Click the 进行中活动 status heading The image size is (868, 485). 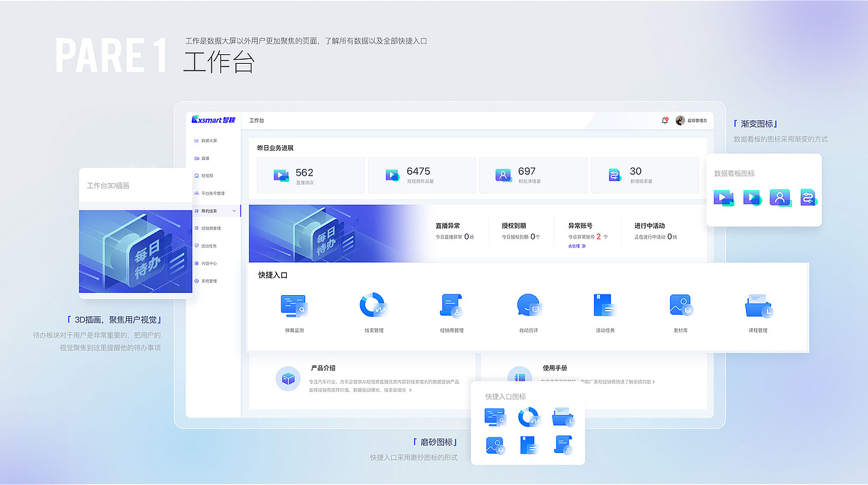click(x=650, y=226)
